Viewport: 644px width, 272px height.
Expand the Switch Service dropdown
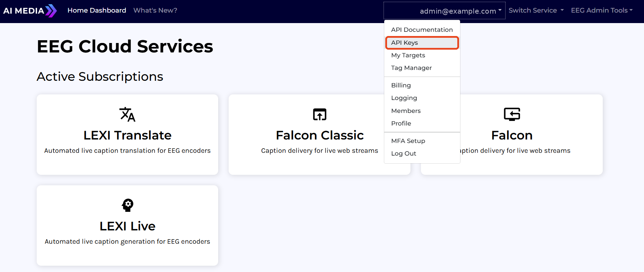536,10
